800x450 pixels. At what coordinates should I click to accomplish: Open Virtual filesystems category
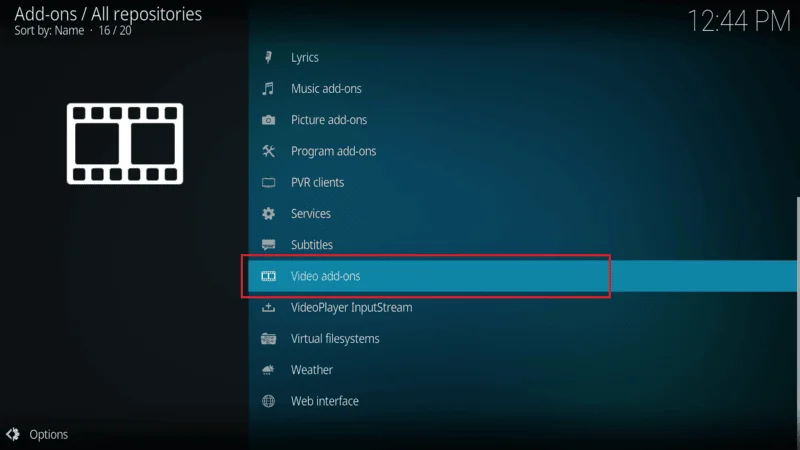tap(522, 339)
